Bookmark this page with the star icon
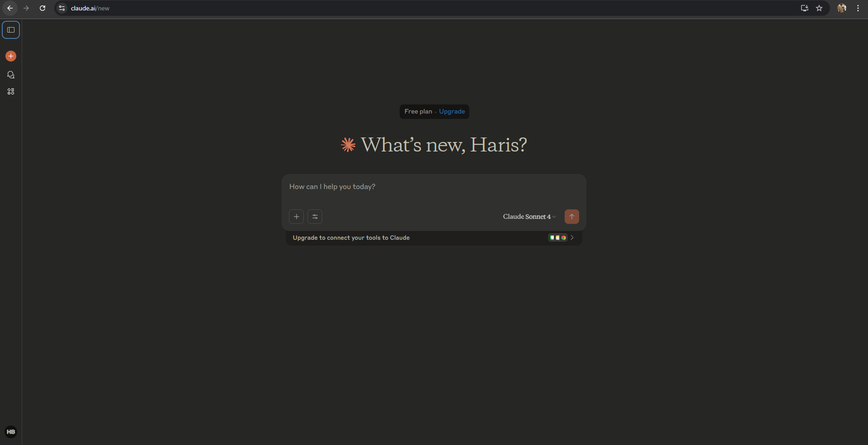This screenshot has width=868, height=445. coord(819,8)
